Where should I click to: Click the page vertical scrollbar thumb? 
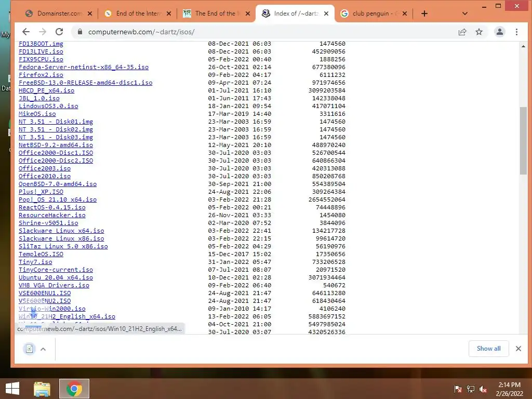(523, 140)
